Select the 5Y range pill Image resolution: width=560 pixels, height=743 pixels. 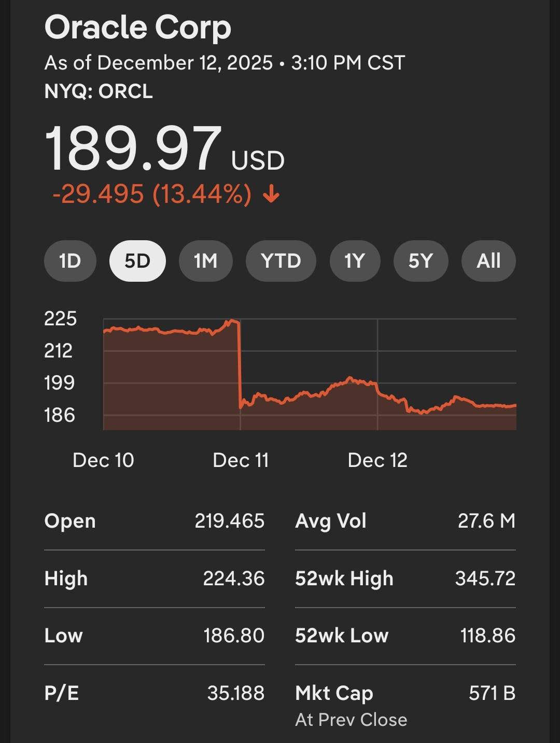point(420,261)
